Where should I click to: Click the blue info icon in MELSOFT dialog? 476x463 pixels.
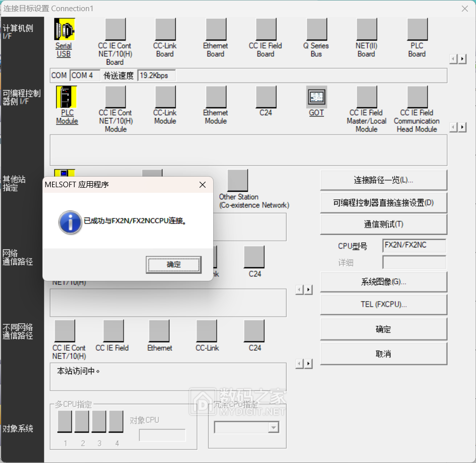(70, 223)
